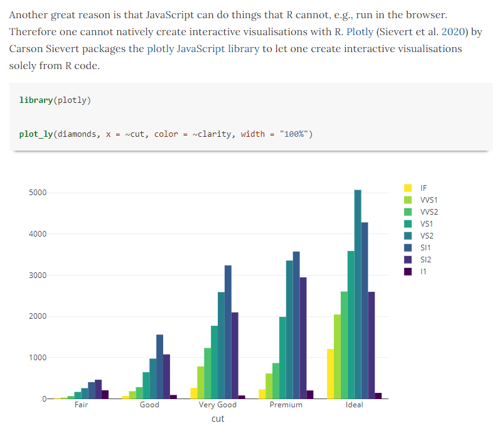This screenshot has height=428, width=504.
Task: Click the VS1 legend color swatch
Action: click(409, 223)
